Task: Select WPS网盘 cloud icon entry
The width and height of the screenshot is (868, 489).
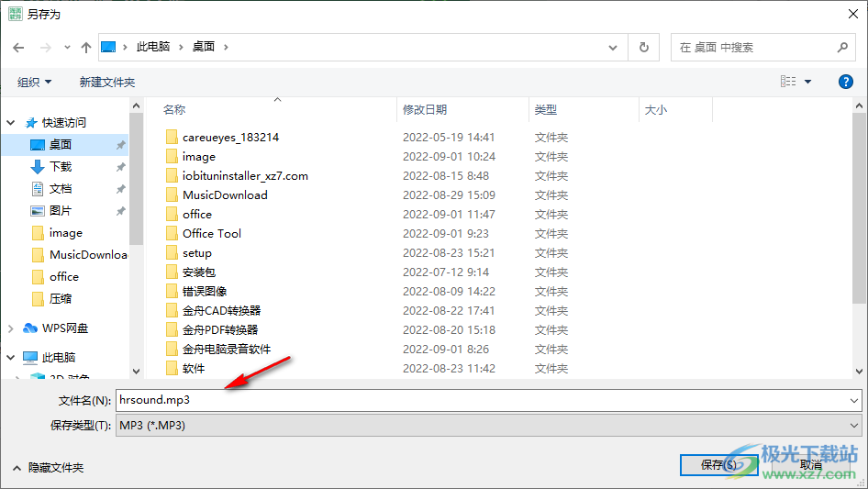Action: 55,328
